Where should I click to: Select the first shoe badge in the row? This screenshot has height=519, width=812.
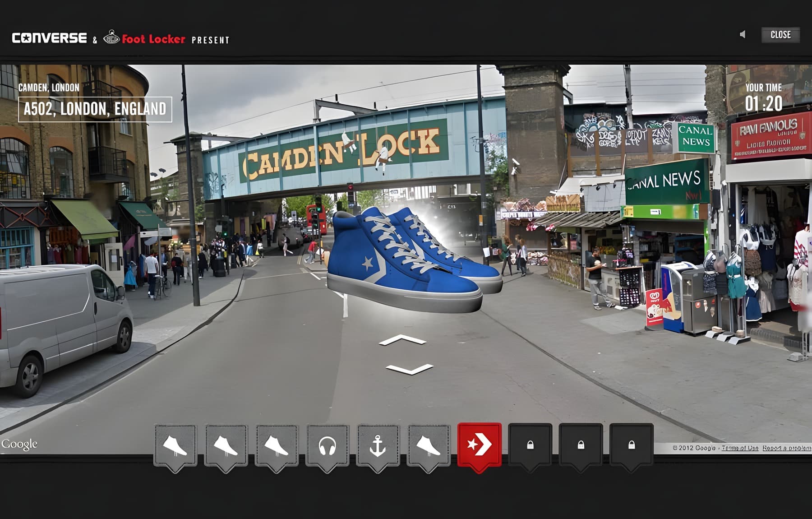point(175,447)
